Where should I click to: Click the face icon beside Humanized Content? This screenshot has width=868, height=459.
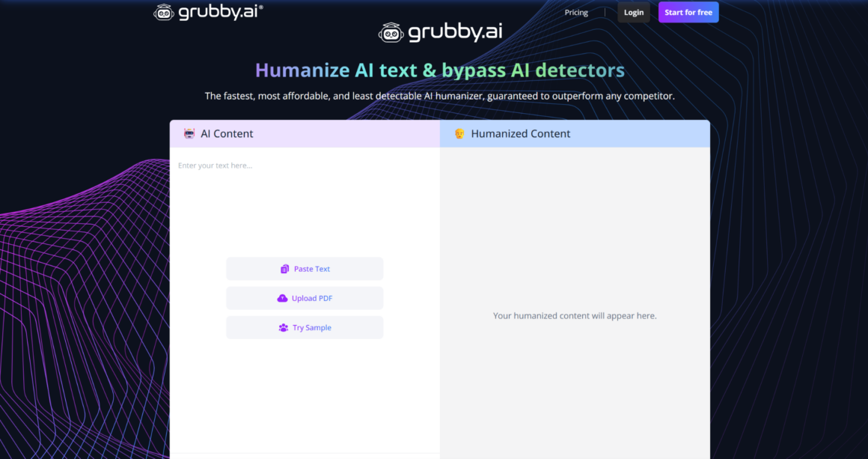pyautogui.click(x=459, y=133)
